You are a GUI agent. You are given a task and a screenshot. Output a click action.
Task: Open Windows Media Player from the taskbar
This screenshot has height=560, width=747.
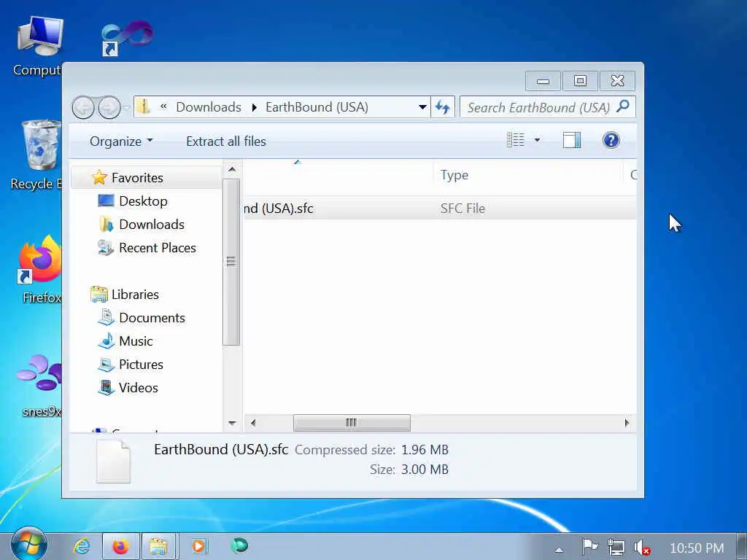(198, 546)
